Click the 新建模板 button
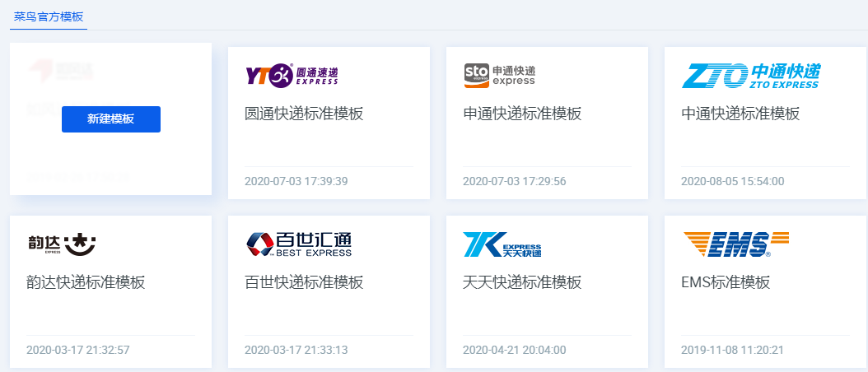 click(111, 119)
